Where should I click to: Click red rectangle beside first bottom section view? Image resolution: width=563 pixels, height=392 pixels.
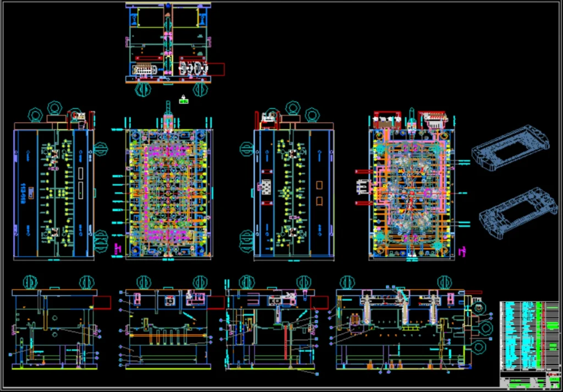click(103, 302)
